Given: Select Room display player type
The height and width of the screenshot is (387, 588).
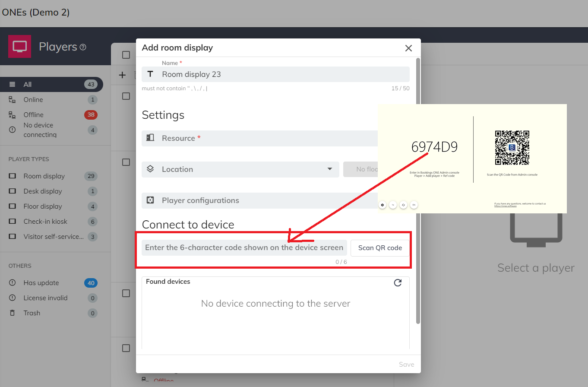Looking at the screenshot, I should pos(44,176).
